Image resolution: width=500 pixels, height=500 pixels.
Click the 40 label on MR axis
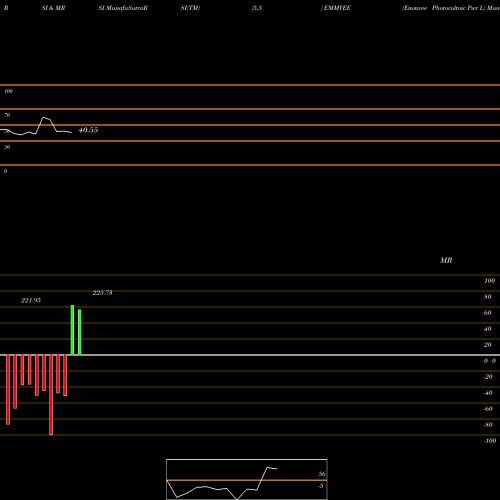coord(488,329)
